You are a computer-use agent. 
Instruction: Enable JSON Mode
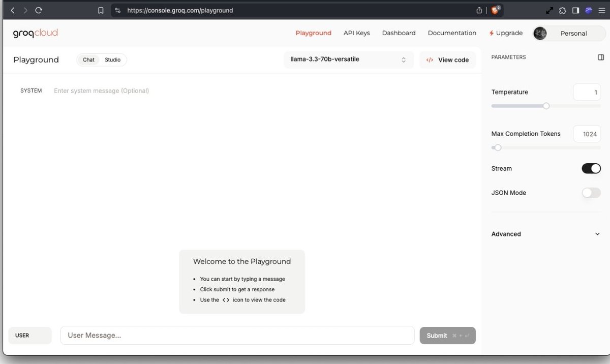click(x=591, y=193)
